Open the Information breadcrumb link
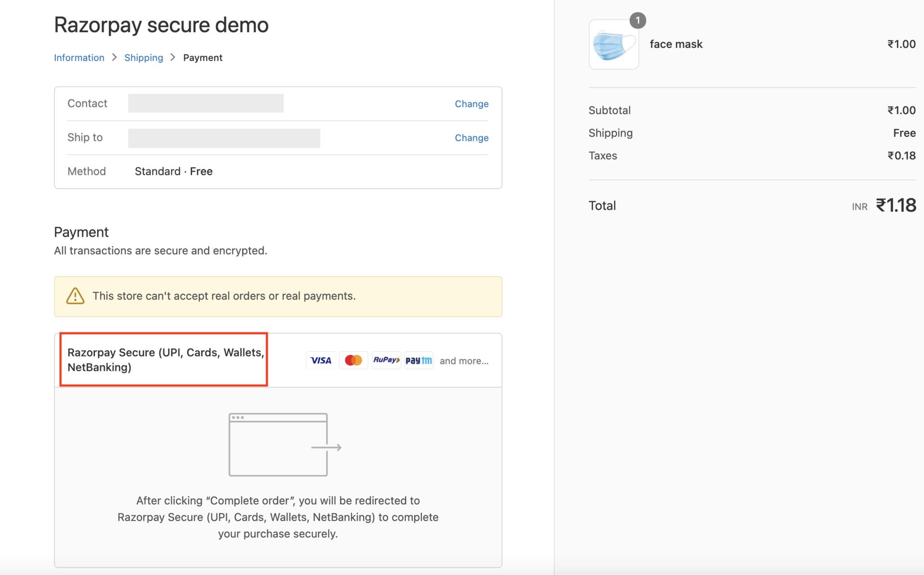The height and width of the screenshot is (575, 924). click(x=79, y=58)
